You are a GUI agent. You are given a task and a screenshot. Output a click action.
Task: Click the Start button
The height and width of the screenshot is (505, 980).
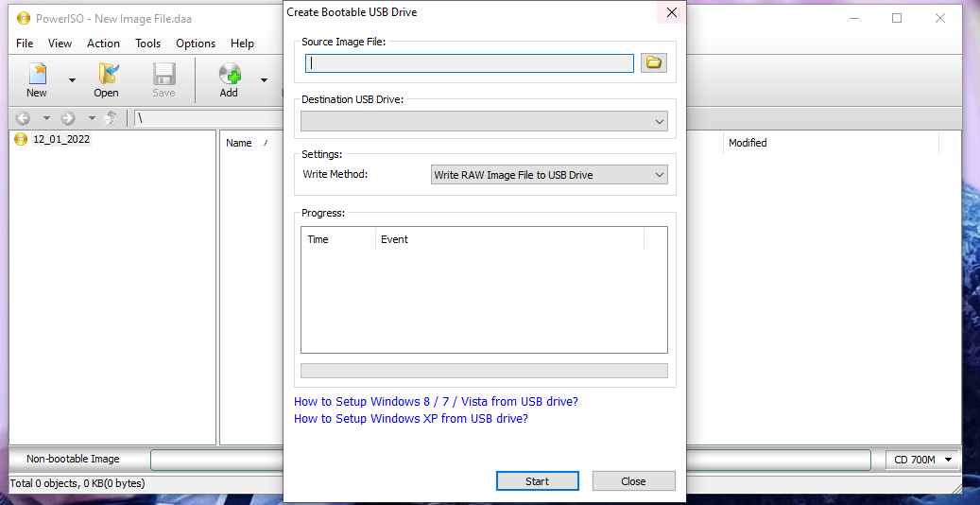click(x=538, y=481)
